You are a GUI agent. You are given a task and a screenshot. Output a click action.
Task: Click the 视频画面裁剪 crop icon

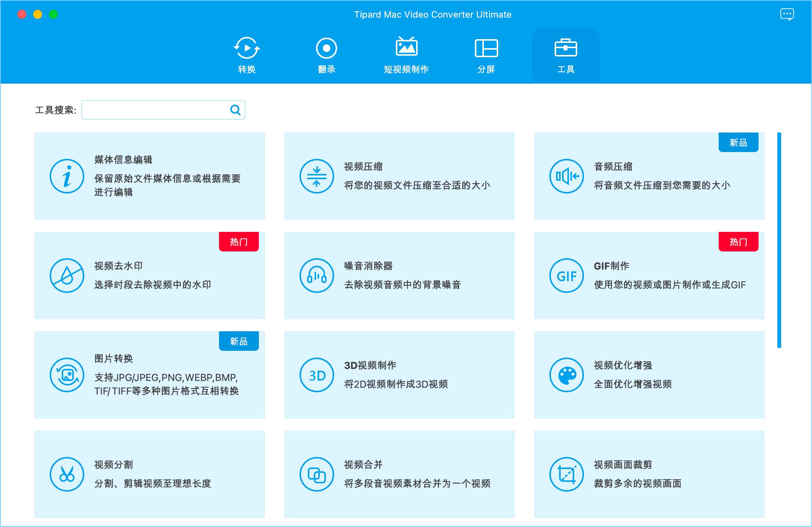[x=567, y=474]
